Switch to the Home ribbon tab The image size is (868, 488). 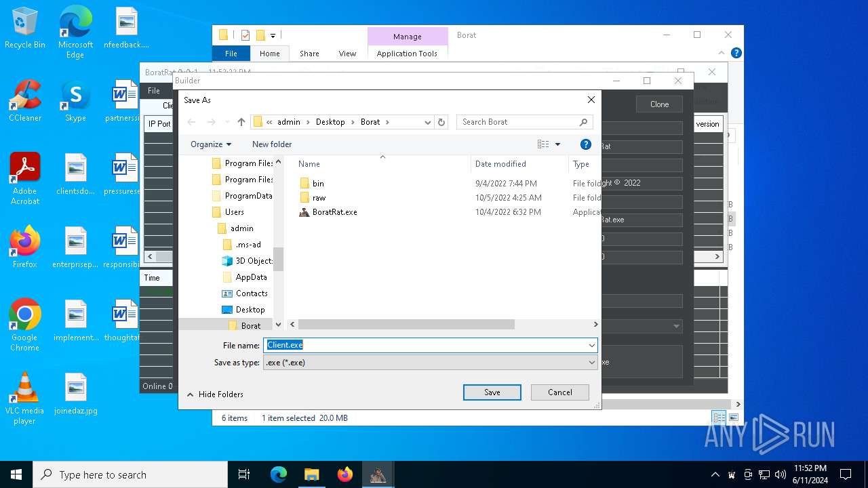tap(270, 54)
